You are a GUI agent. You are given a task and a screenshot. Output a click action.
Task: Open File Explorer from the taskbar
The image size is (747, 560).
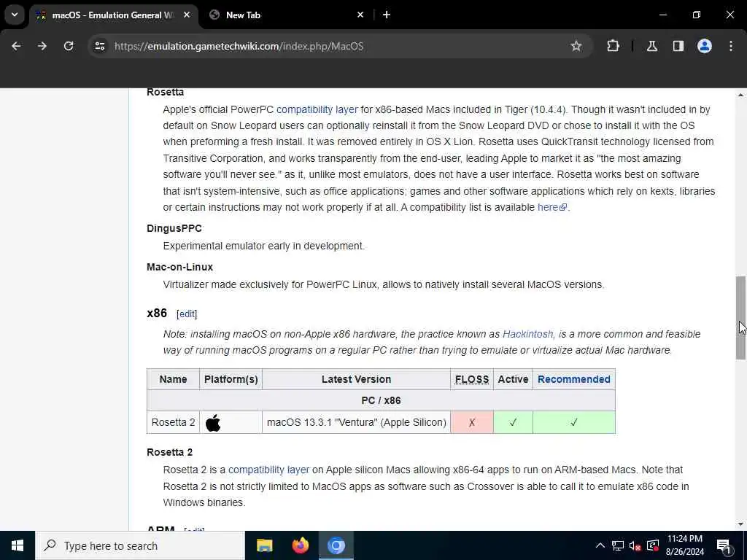(x=264, y=545)
